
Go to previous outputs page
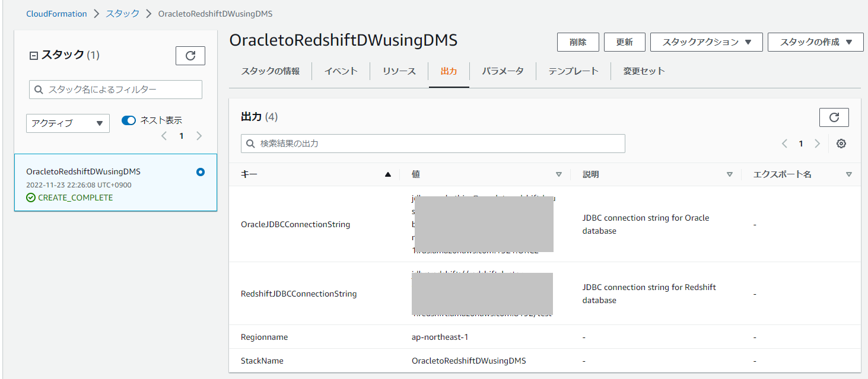click(x=784, y=144)
